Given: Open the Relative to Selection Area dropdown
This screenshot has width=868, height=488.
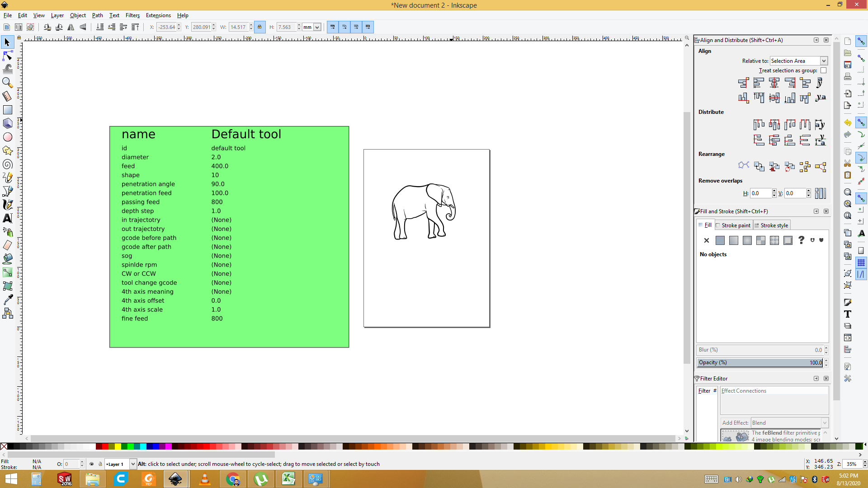Looking at the screenshot, I should (x=798, y=61).
